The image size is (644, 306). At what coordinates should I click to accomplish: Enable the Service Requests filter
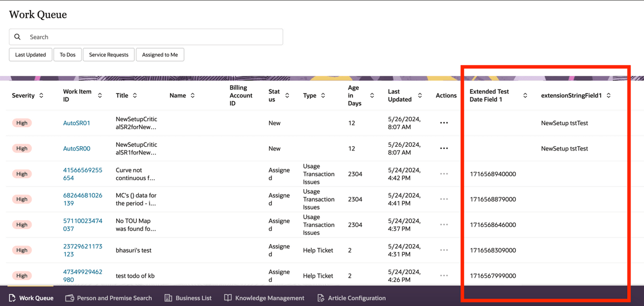[x=108, y=55]
